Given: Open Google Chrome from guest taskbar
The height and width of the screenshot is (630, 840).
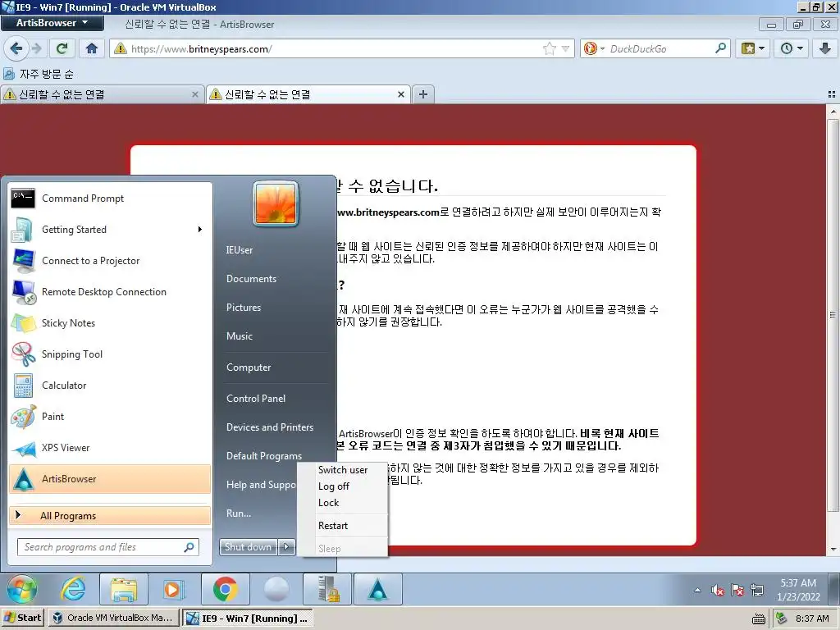Looking at the screenshot, I should 226,589.
